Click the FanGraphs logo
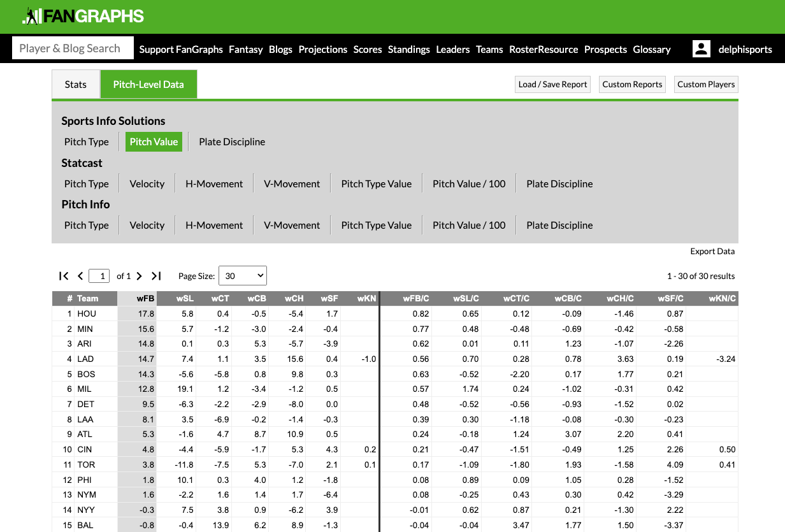Screen dimensions: 785x532 [83, 17]
